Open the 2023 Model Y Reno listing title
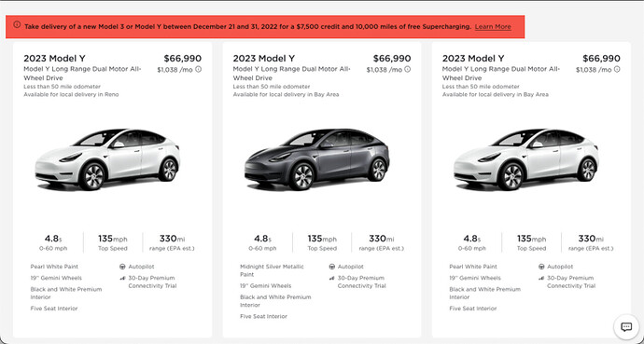The height and width of the screenshot is (344, 644). (x=55, y=58)
